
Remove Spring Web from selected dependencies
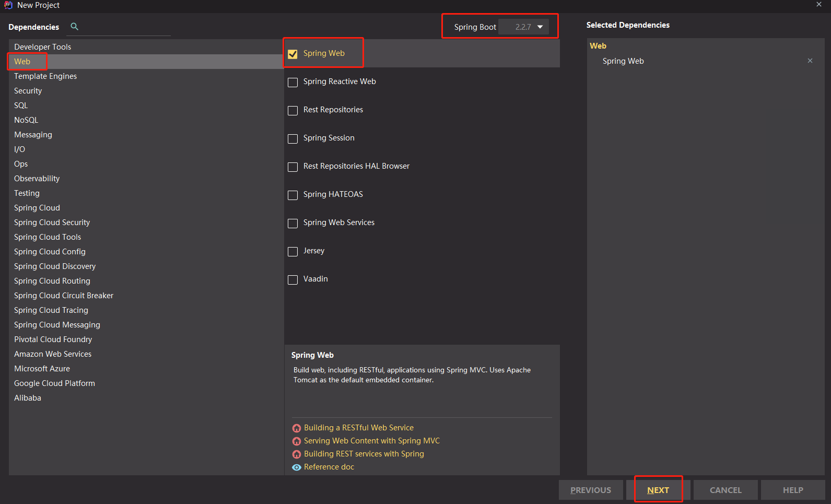coord(810,61)
